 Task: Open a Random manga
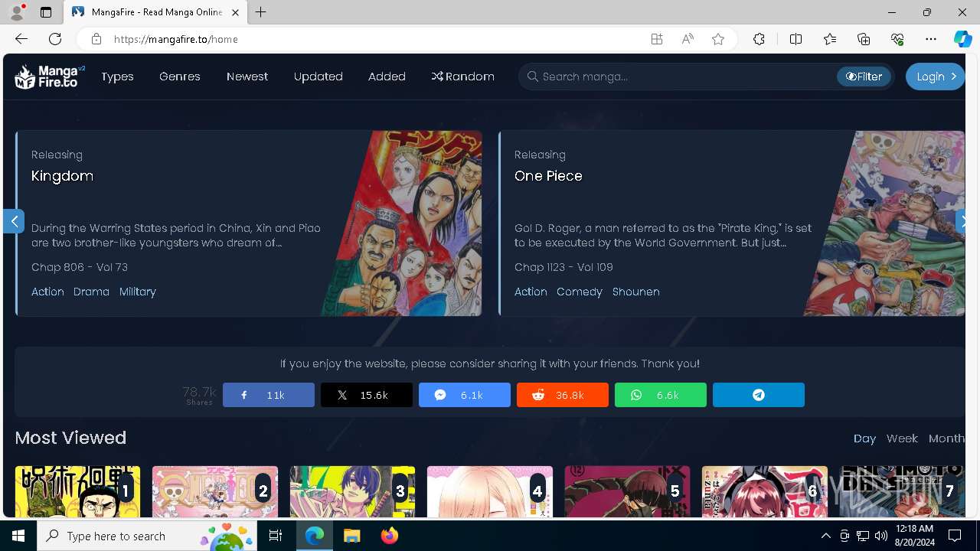coord(462,77)
